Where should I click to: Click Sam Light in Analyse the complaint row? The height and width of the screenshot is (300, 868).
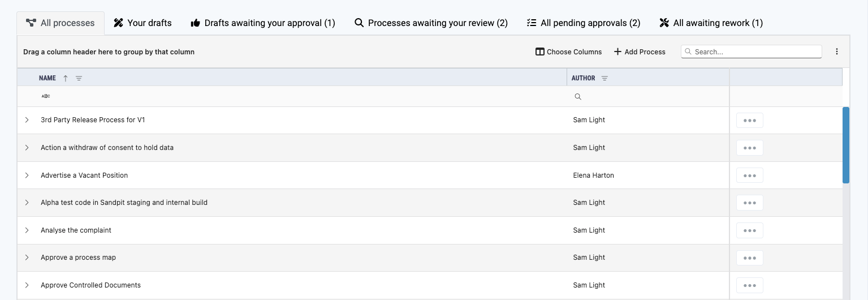point(589,230)
